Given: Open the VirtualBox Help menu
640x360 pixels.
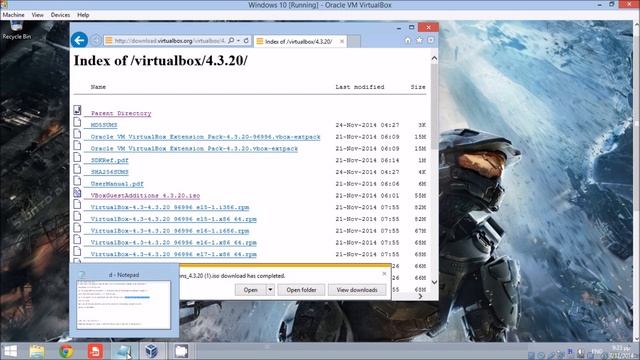Looking at the screenshot, I should point(83,15).
